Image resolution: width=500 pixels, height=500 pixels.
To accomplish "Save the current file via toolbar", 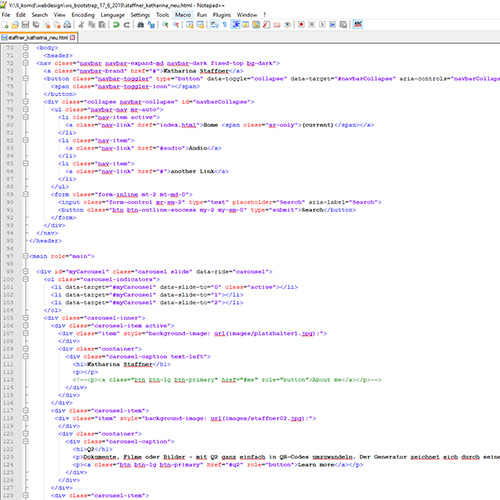I will [25, 25].
